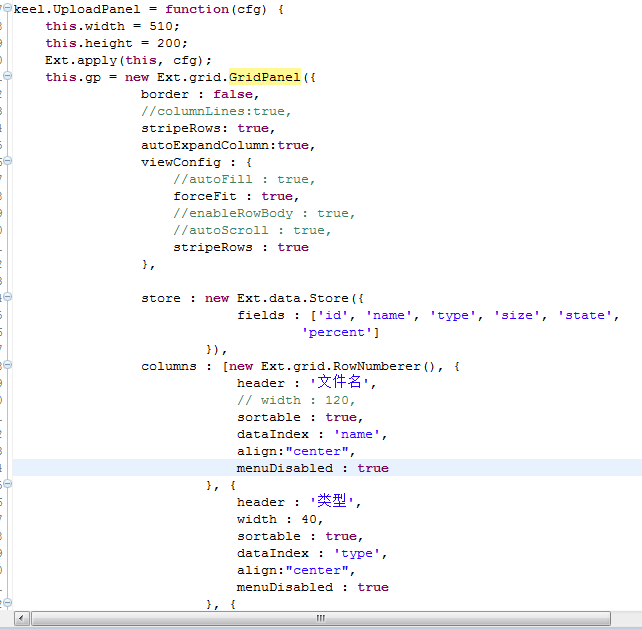
Task: Collapse the GridPanel code block
Action: pos(6,77)
